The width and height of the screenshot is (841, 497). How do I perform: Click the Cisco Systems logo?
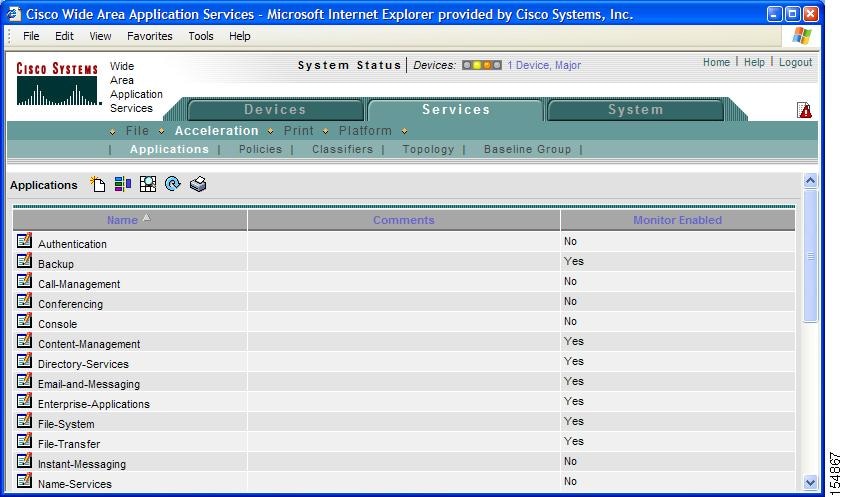(57, 84)
